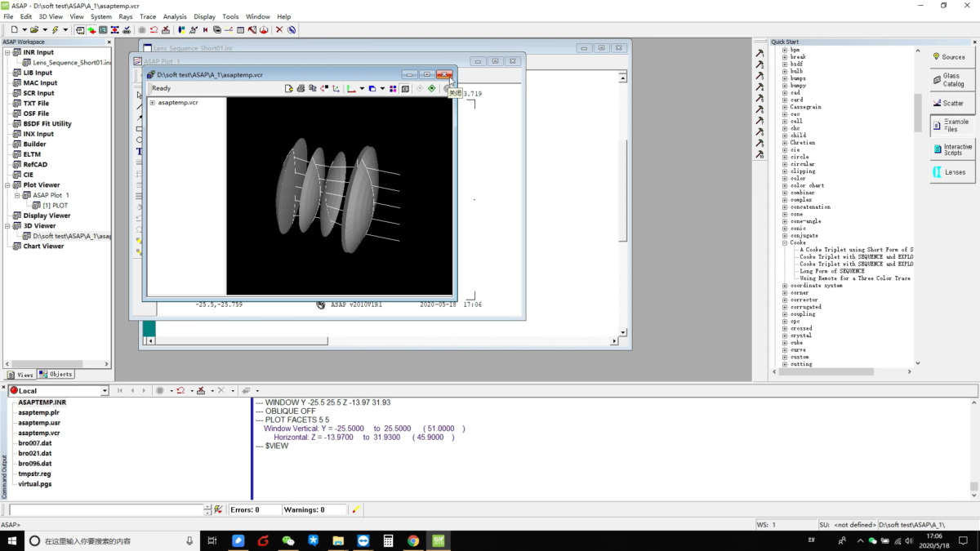Select asaptemp.plr in the file list
This screenshot has width=980, height=551.
click(x=38, y=413)
